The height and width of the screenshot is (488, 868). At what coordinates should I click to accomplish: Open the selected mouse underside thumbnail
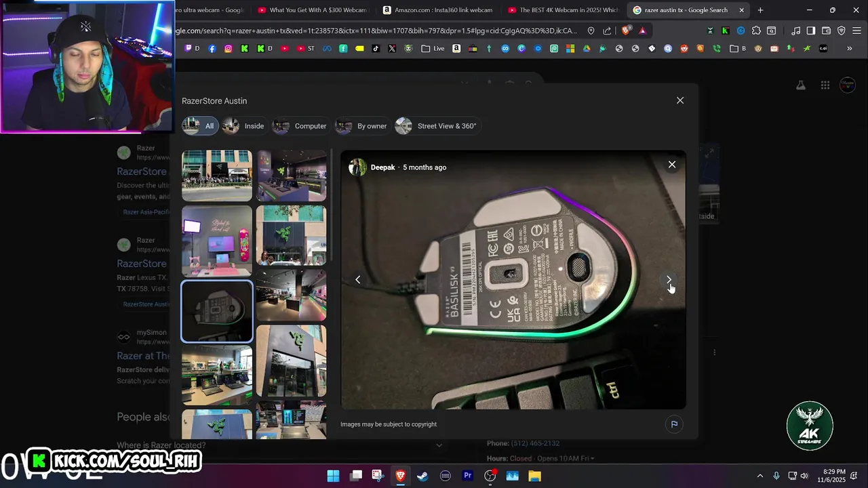coord(217,311)
